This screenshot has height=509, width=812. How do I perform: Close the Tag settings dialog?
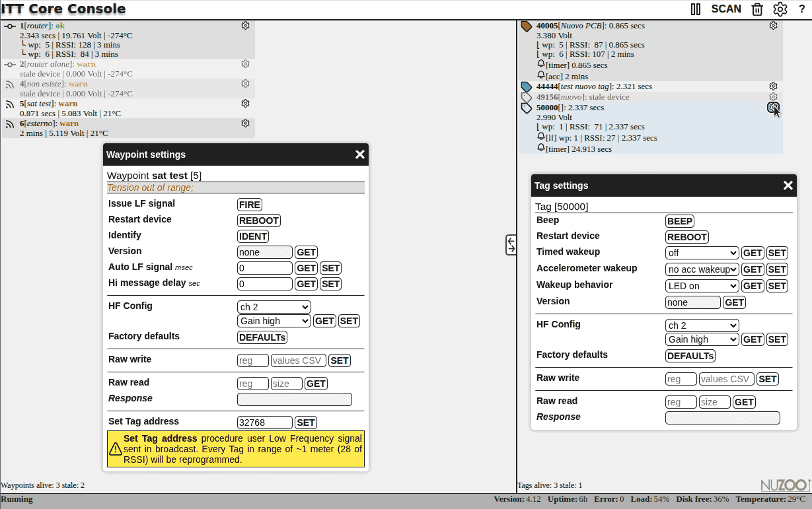(788, 186)
